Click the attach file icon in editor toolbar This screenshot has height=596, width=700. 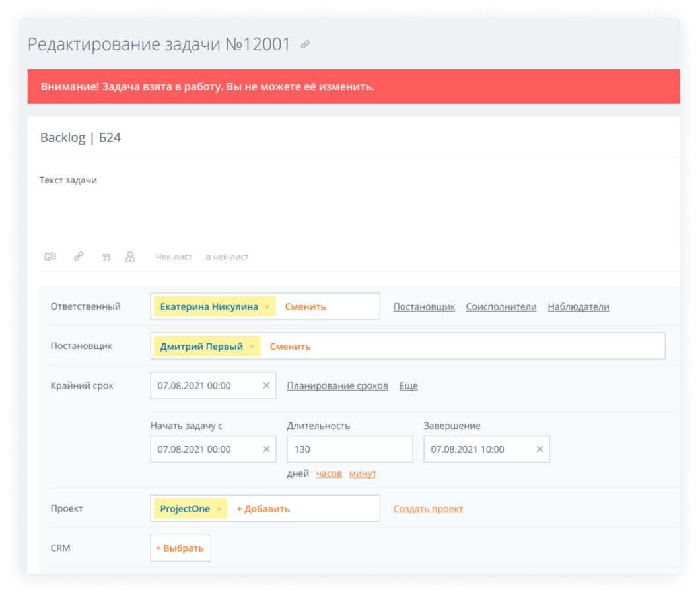tap(50, 257)
